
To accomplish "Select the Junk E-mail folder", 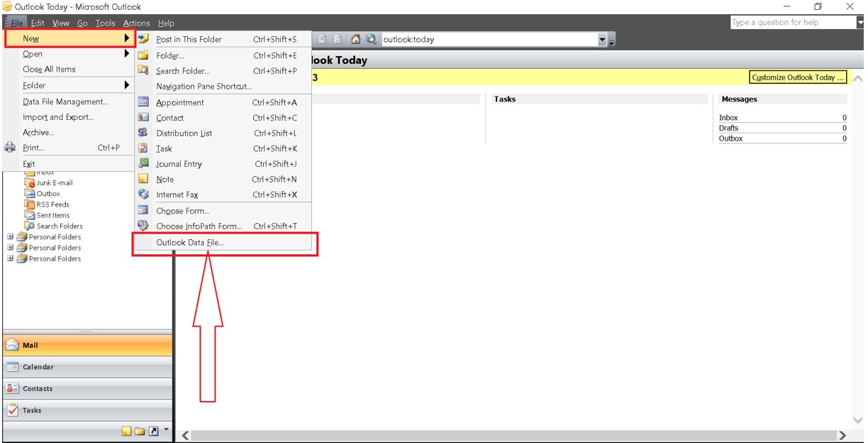I will [54, 183].
